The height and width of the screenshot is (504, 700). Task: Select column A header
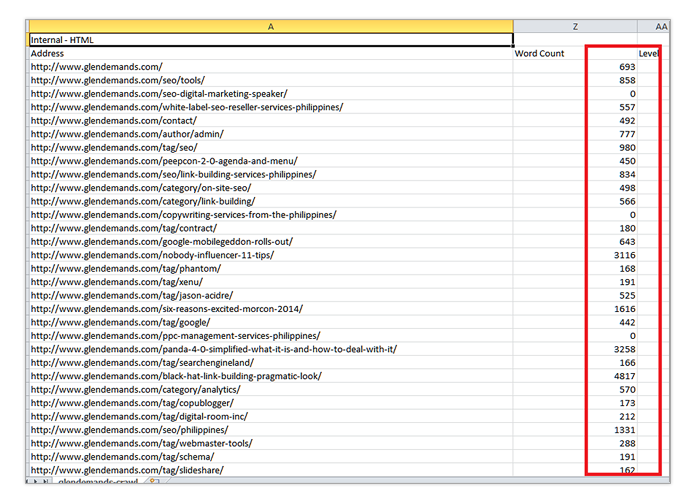(x=271, y=26)
